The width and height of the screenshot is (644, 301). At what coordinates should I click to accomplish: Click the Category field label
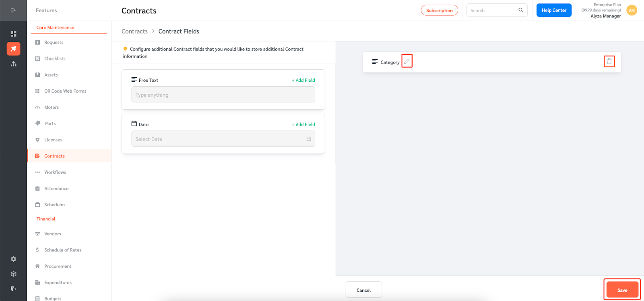[390, 62]
